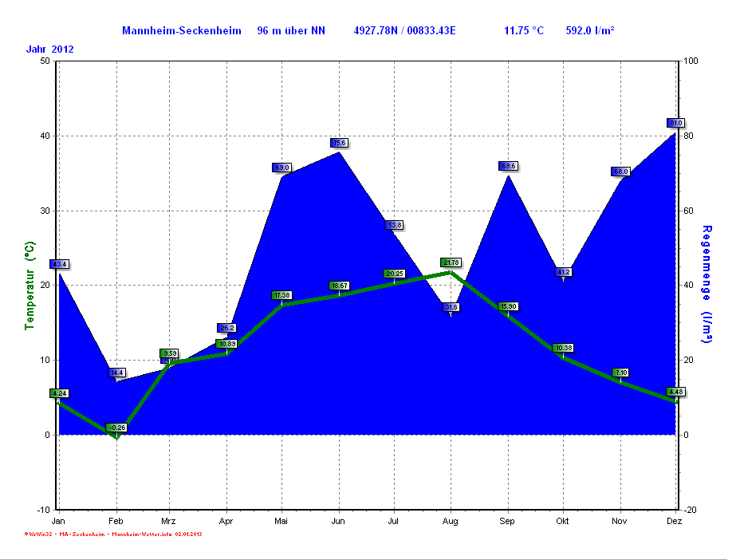Click the -0.26 temperature marker for February
This screenshot has width=736, height=560.
116,428
